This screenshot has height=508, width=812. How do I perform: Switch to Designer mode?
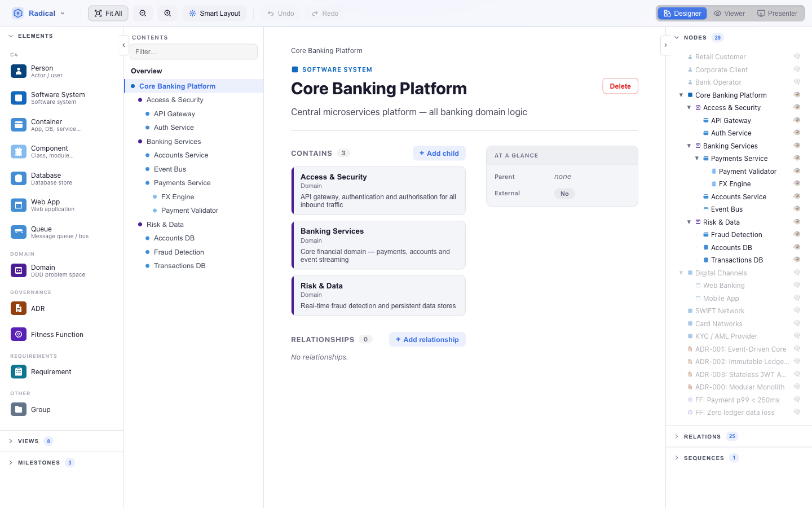682,14
